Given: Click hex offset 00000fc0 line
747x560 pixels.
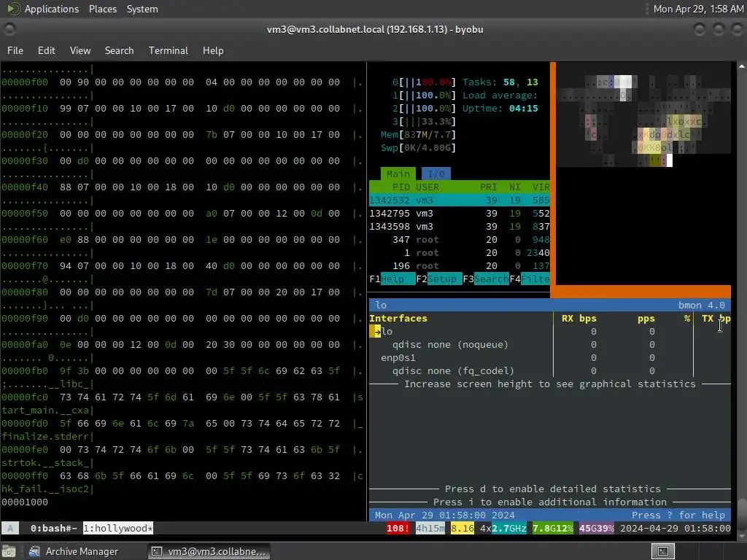Looking at the screenshot, I should pyautogui.click(x=182, y=397).
